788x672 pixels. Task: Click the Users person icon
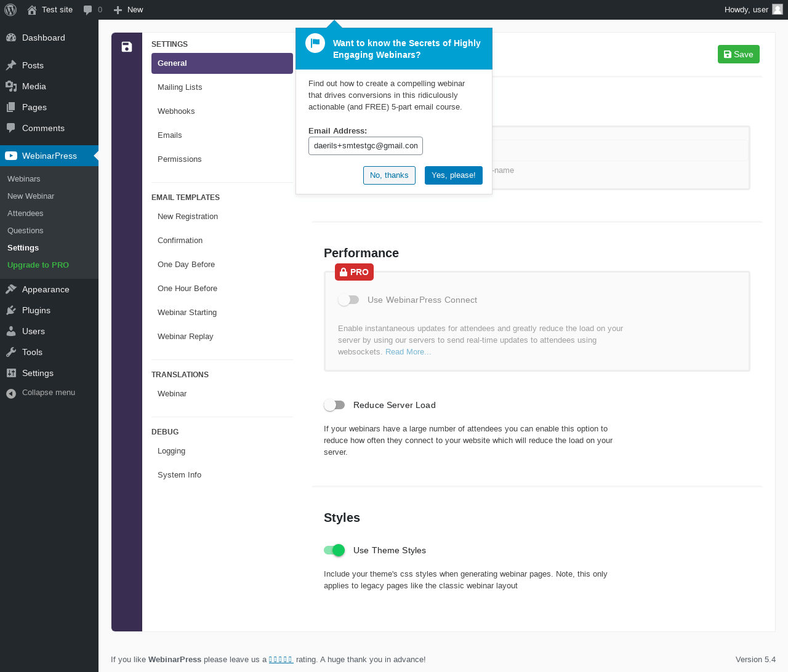(11, 331)
